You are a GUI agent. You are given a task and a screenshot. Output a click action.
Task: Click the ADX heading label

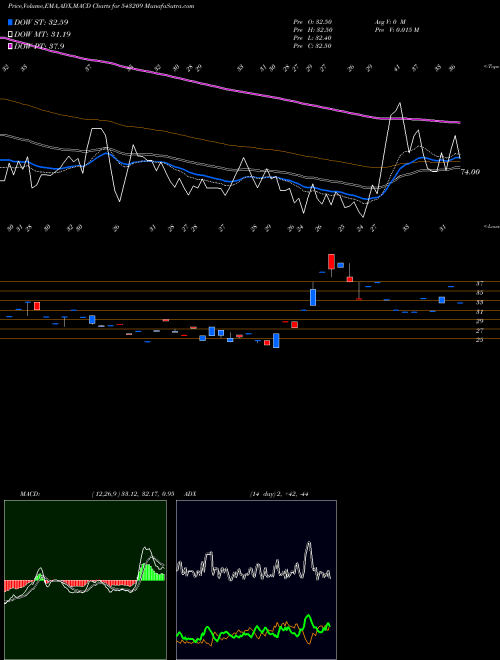(x=190, y=494)
